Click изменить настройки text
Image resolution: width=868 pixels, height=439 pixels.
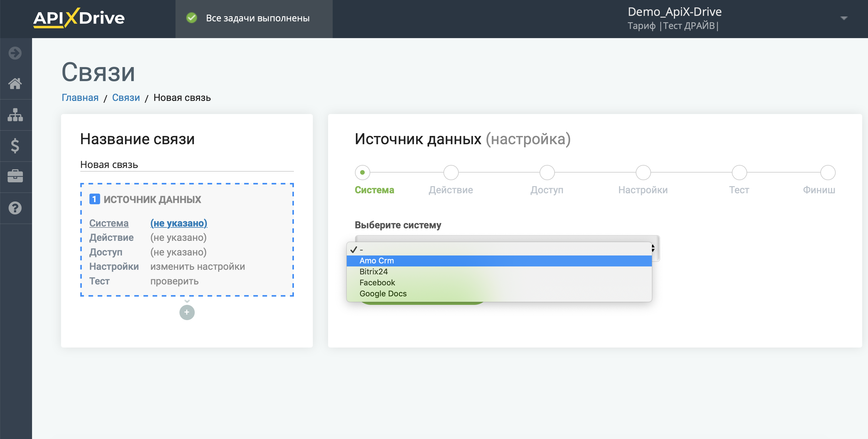click(197, 266)
